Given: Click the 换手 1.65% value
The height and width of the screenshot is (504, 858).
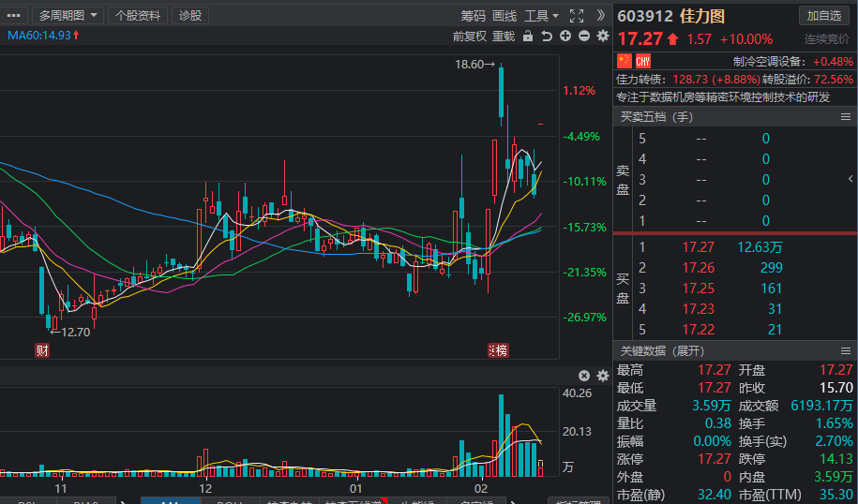Looking at the screenshot, I should tap(835, 423).
